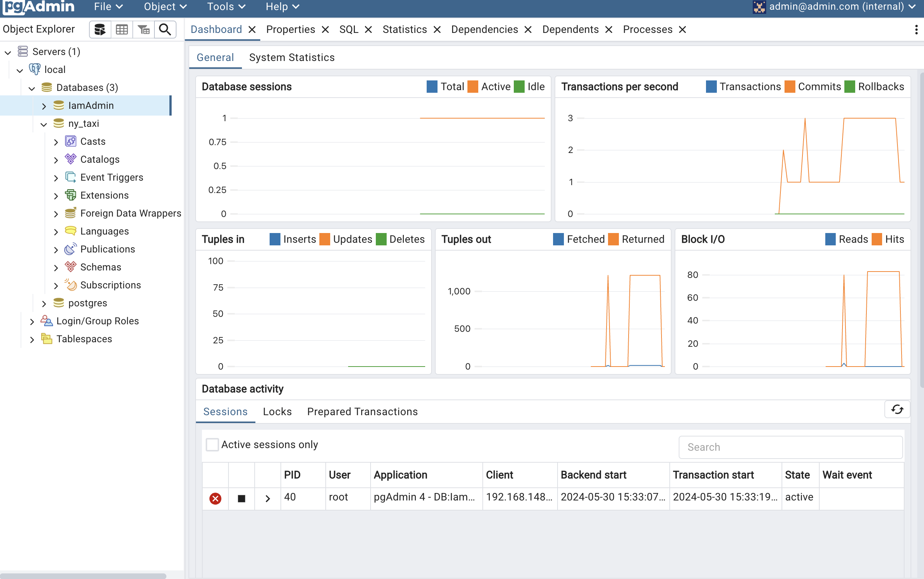
Task: Click the Subscriptions node icon
Action: pyautogui.click(x=70, y=285)
